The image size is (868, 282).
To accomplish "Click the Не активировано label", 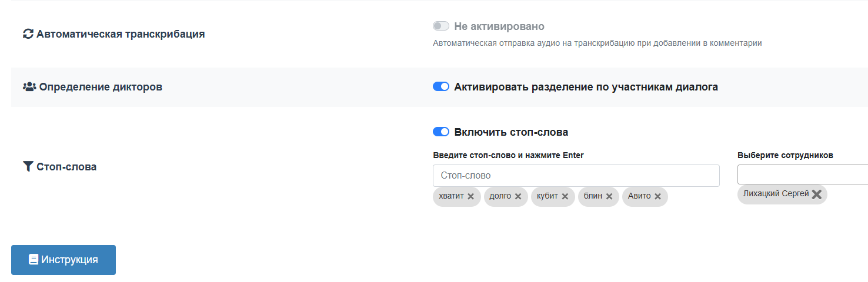I will [499, 26].
